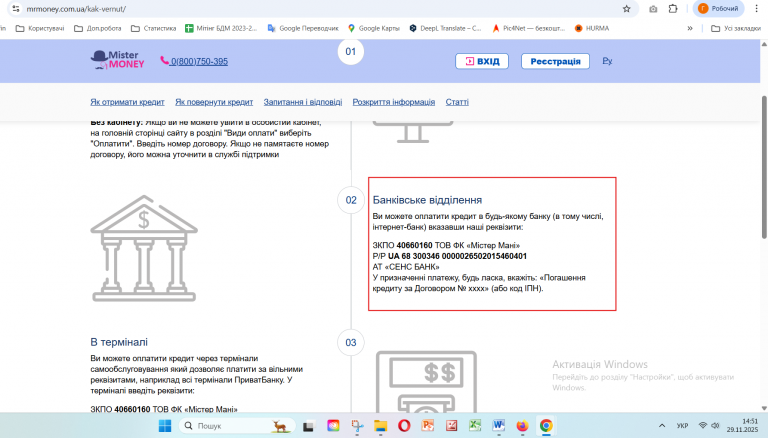Click the АТ «СЕНС БАНК» text
The image size is (768, 438).
(x=406, y=267)
